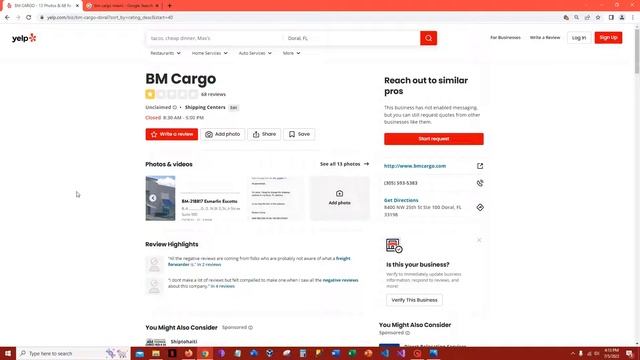640x360 pixels.
Task: Open a new browser tab with plus
Action: tap(169, 6)
